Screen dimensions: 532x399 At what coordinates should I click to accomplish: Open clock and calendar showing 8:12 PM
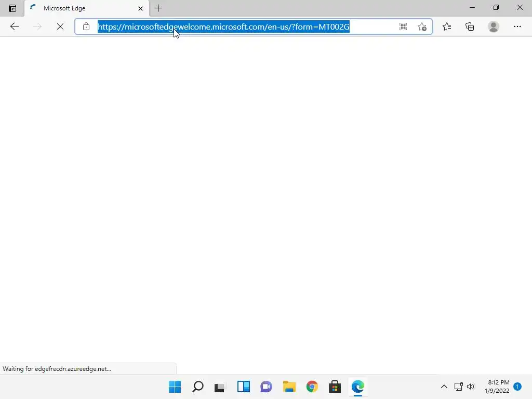point(497,387)
